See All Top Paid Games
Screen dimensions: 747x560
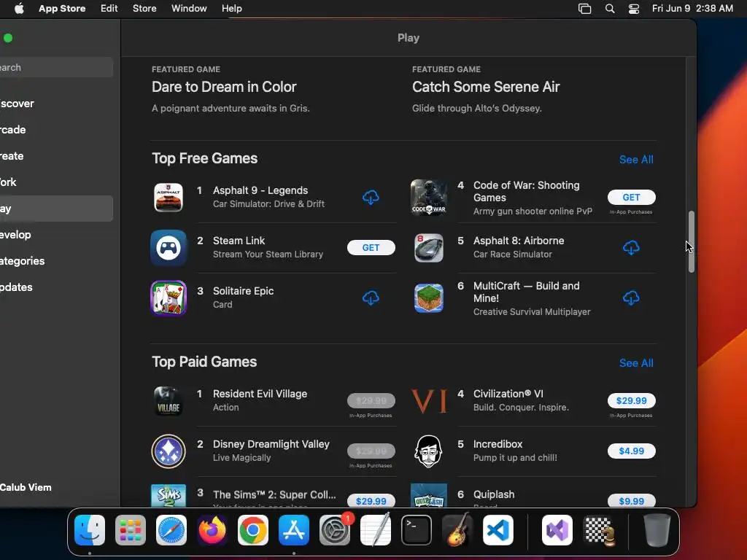[x=636, y=363]
